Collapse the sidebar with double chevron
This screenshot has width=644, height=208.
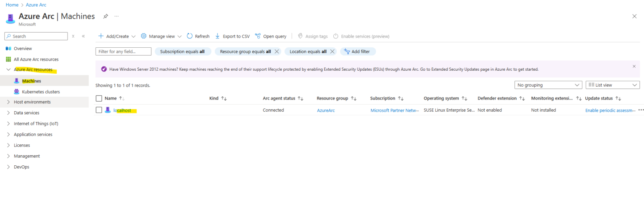click(x=83, y=36)
